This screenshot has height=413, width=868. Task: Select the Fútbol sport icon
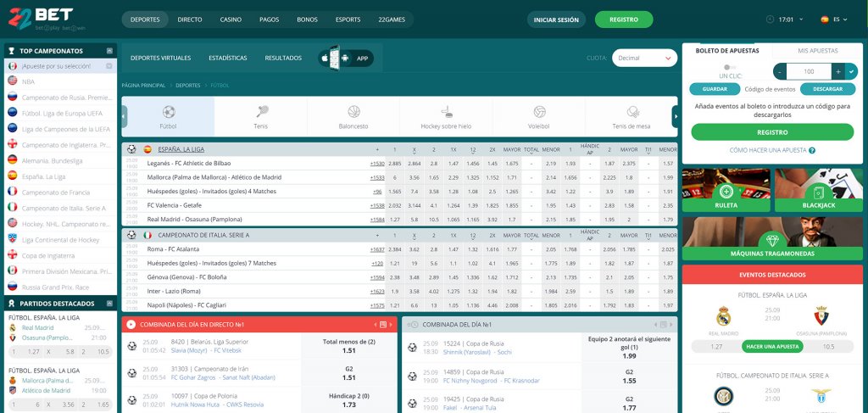169,112
